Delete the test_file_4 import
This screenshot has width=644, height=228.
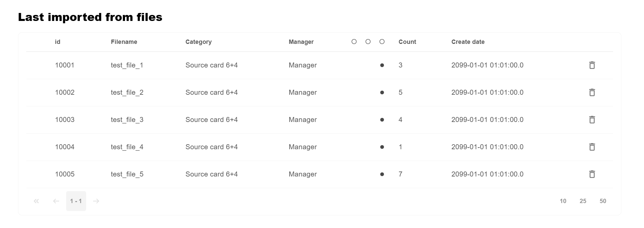point(592,147)
